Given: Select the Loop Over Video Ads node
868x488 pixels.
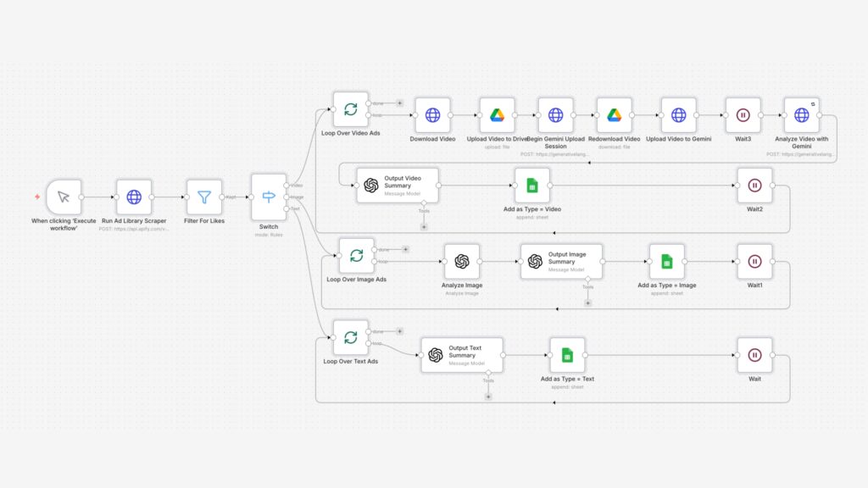Looking at the screenshot, I should [x=350, y=109].
